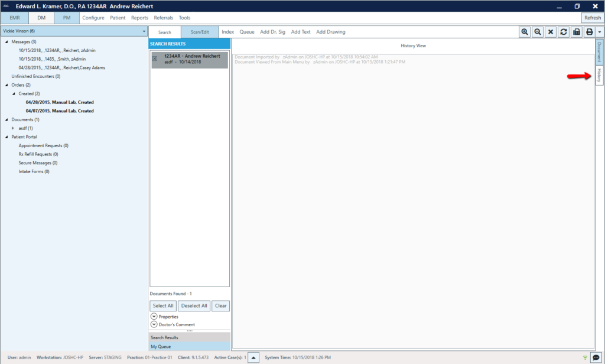Screen dimensions: 605x364
Task: Click the green connection signal icon
Action: (585, 357)
